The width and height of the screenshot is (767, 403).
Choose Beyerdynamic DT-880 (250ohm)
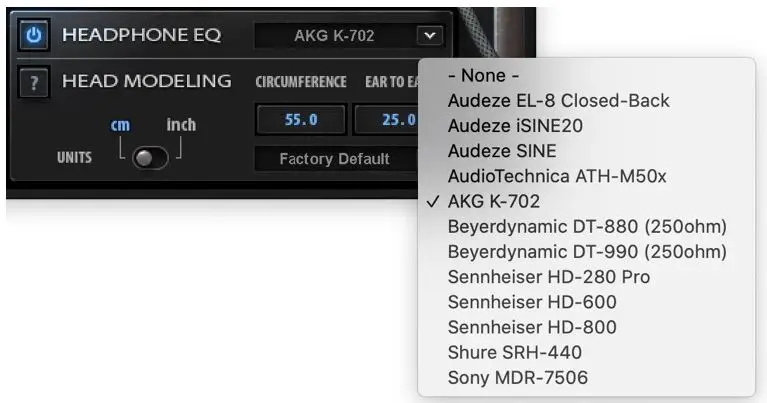point(587,226)
